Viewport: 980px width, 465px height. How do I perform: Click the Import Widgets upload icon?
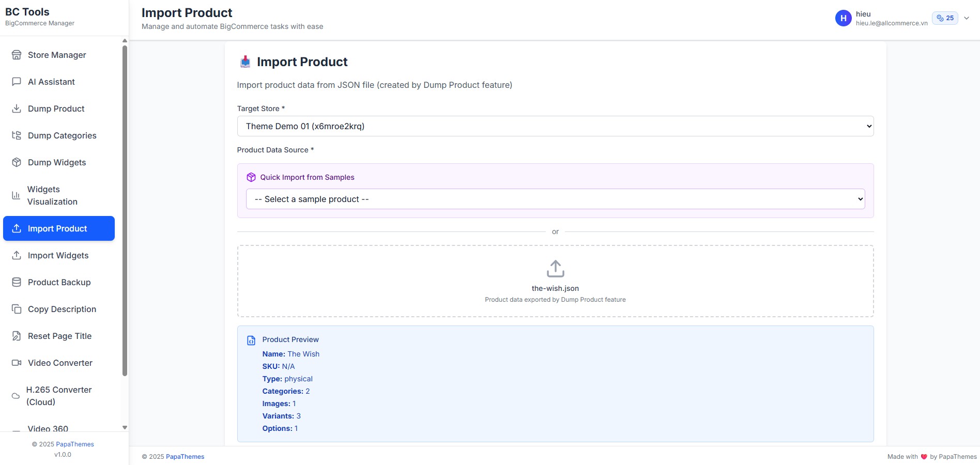point(16,255)
